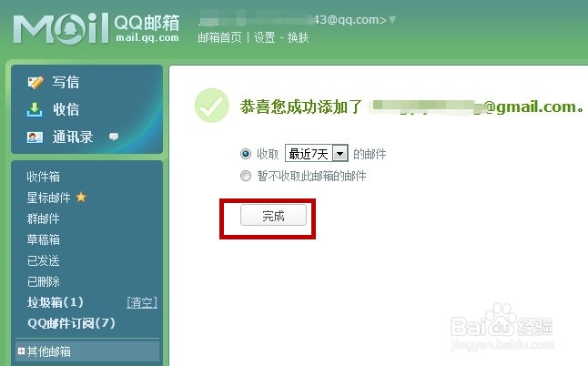Viewport: 588px width, 366px height.
Task: Click the 完成 button
Action: pyautogui.click(x=273, y=215)
